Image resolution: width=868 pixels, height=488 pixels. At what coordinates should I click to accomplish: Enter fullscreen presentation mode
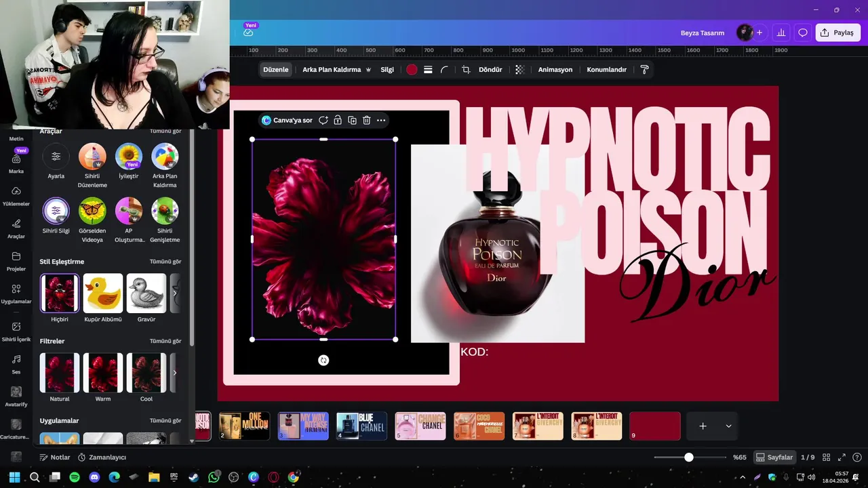tap(842, 457)
